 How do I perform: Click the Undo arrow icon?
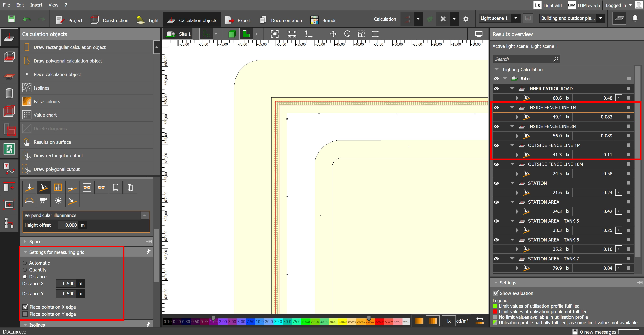click(x=27, y=19)
